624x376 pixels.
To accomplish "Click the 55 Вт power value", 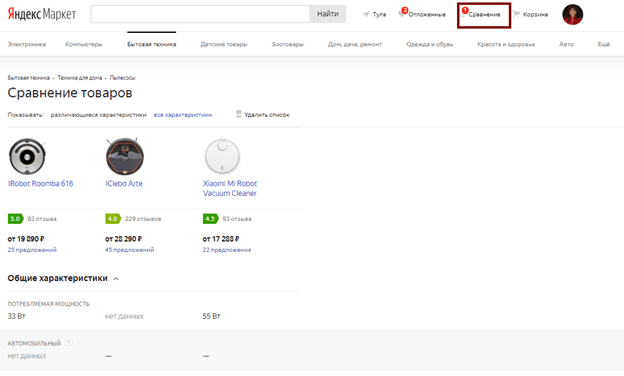I will 211,316.
